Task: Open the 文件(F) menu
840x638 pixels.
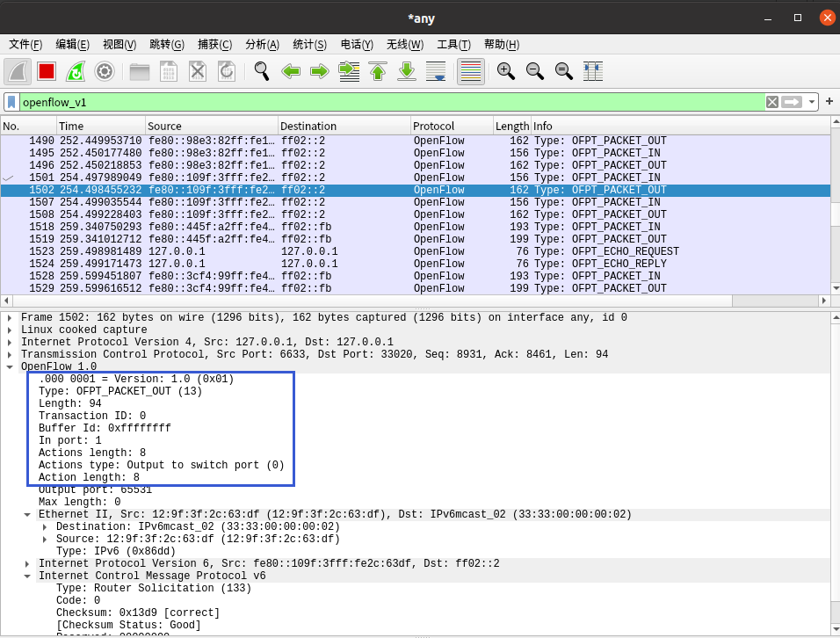Action: pyautogui.click(x=25, y=45)
